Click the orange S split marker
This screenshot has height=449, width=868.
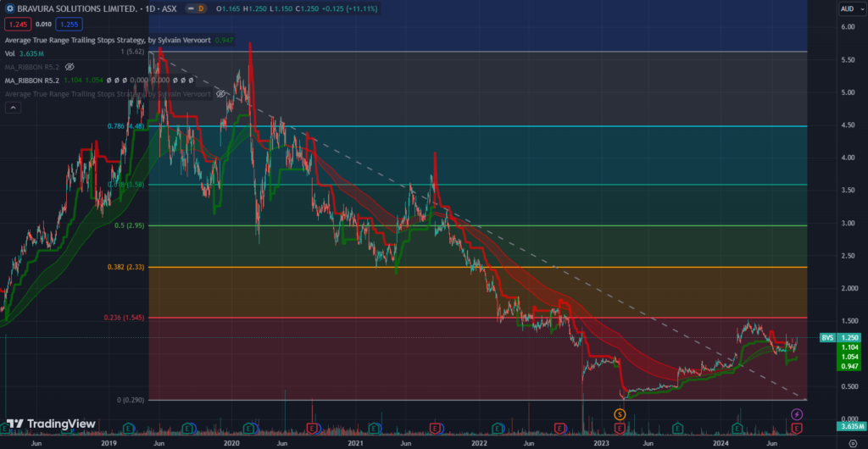620,413
